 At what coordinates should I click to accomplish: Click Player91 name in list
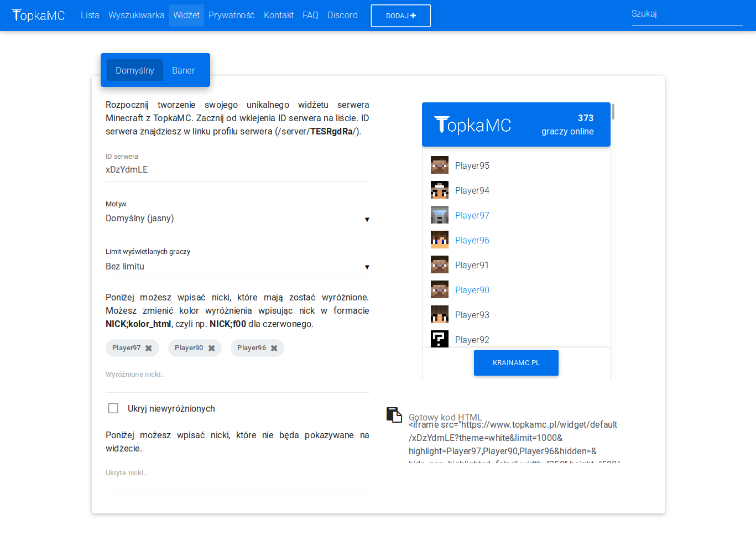(x=472, y=265)
